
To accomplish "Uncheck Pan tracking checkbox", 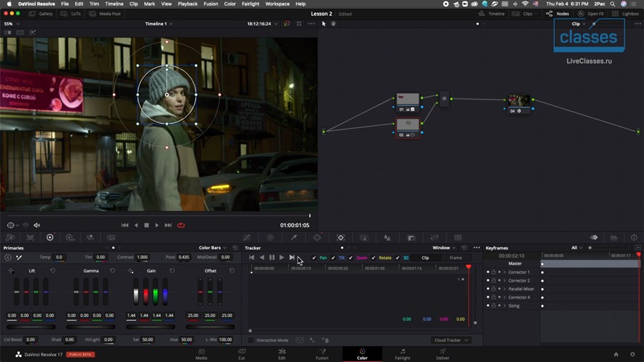I will (x=314, y=258).
